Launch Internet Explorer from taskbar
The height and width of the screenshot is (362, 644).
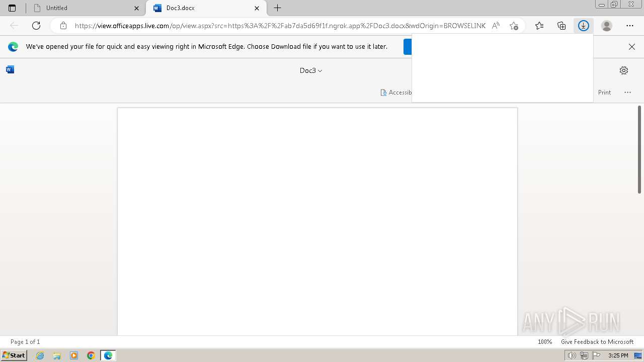40,355
